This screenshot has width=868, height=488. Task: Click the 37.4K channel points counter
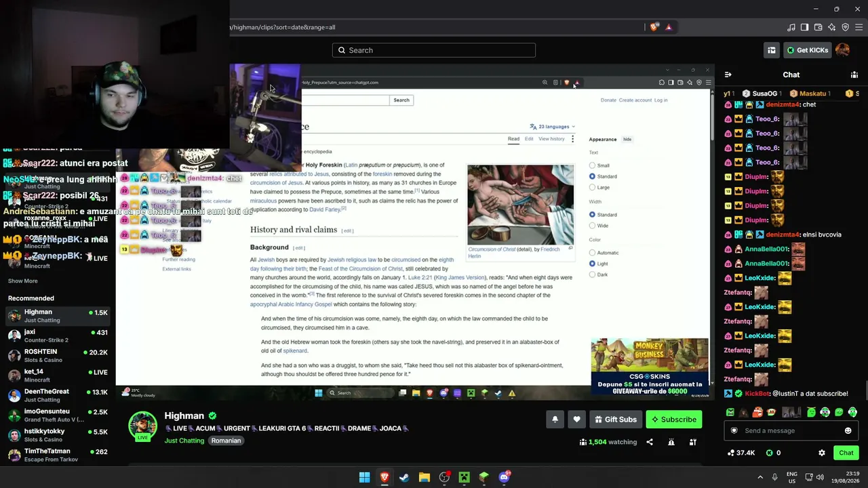click(741, 453)
